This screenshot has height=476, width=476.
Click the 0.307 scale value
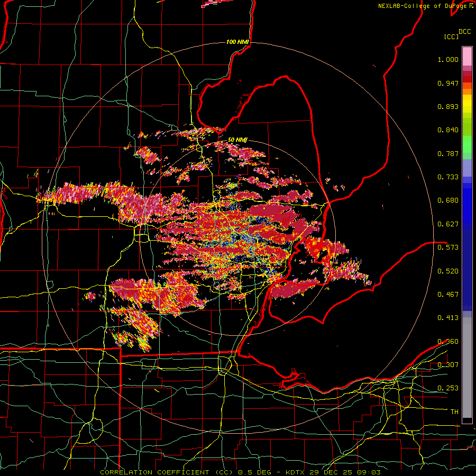[x=448, y=365]
